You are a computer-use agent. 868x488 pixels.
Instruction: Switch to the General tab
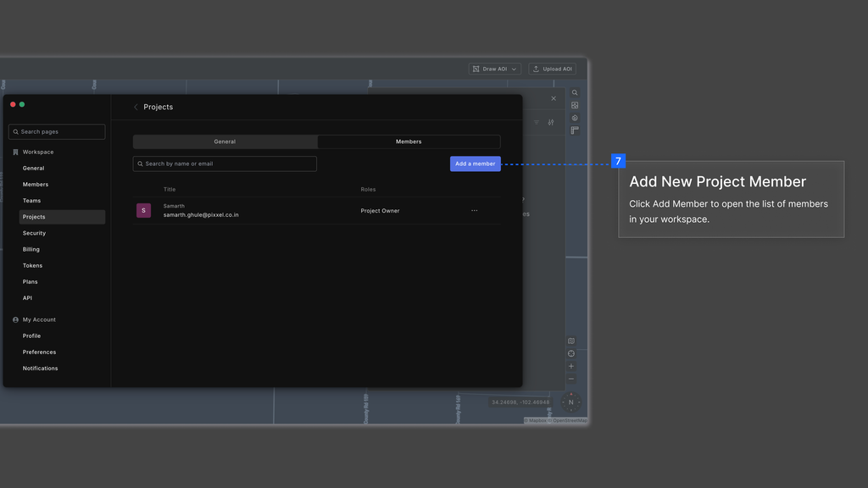point(225,141)
